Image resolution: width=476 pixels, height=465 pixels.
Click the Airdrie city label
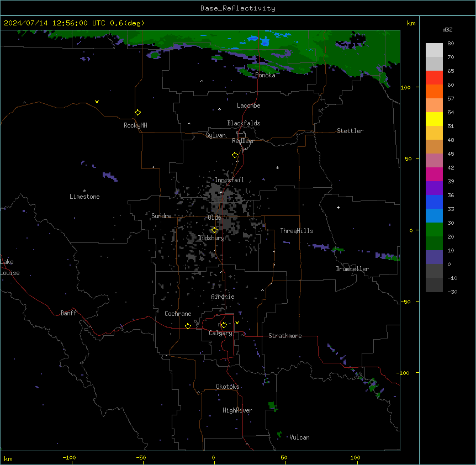tap(223, 297)
